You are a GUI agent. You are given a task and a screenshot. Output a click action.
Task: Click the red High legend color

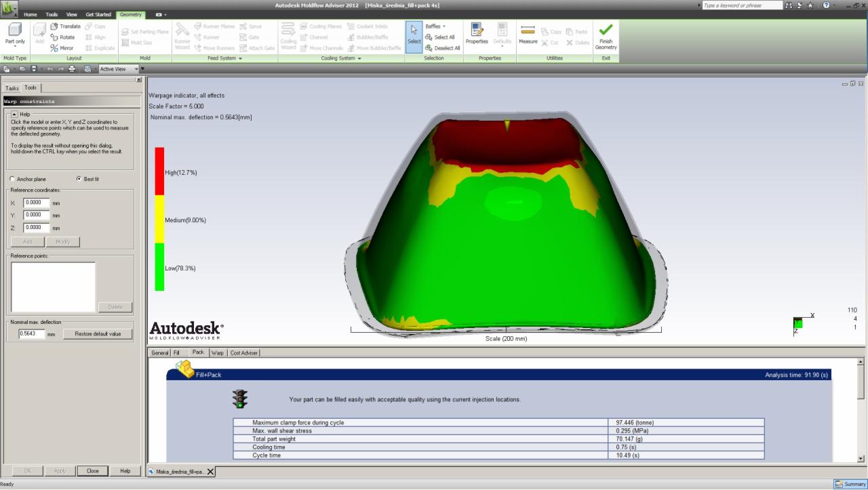pyautogui.click(x=159, y=171)
